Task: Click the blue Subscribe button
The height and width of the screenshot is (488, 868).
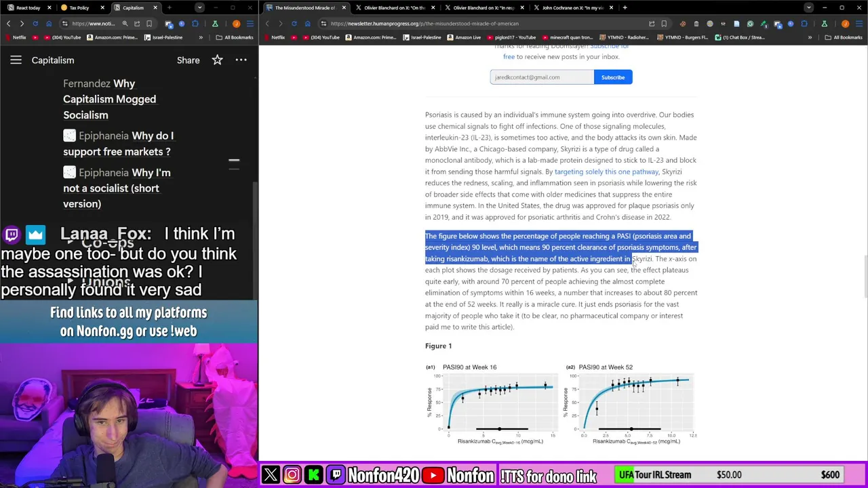Action: 613,77
